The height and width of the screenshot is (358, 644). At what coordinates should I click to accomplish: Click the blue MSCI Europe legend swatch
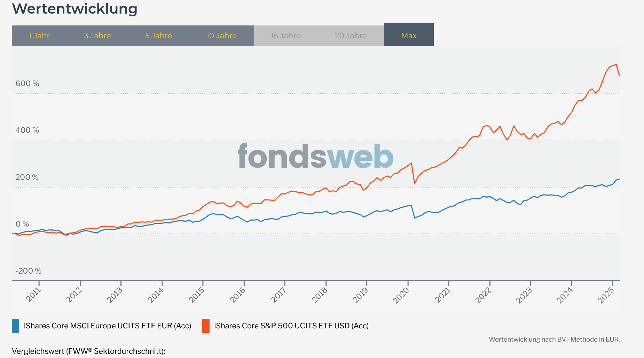click(16, 326)
